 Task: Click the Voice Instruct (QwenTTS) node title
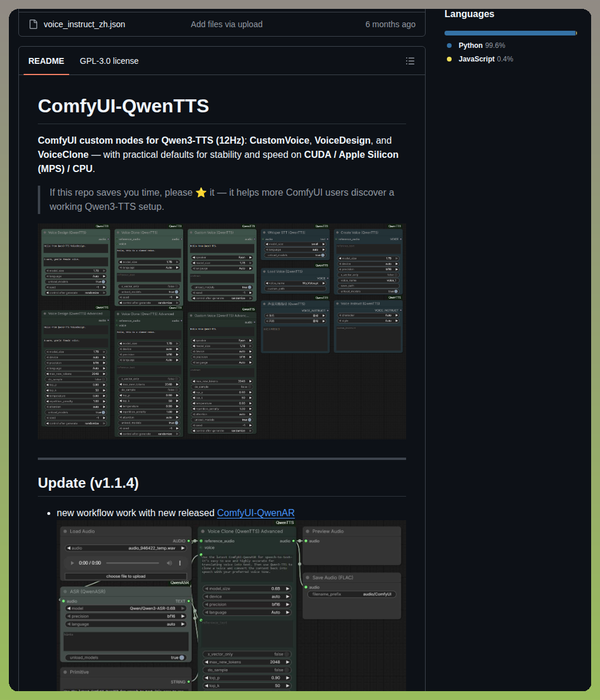tap(360, 303)
